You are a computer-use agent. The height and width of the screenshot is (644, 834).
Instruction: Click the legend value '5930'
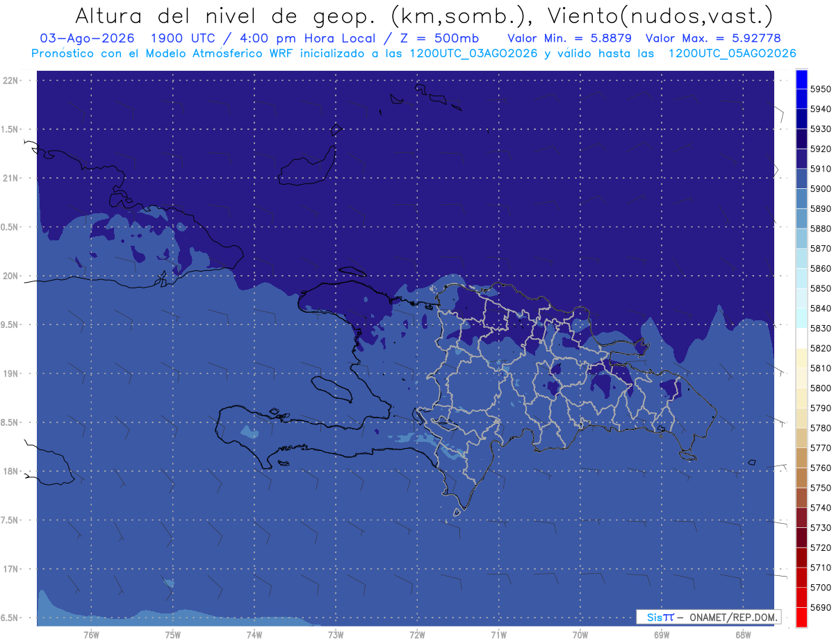pyautogui.click(x=820, y=129)
